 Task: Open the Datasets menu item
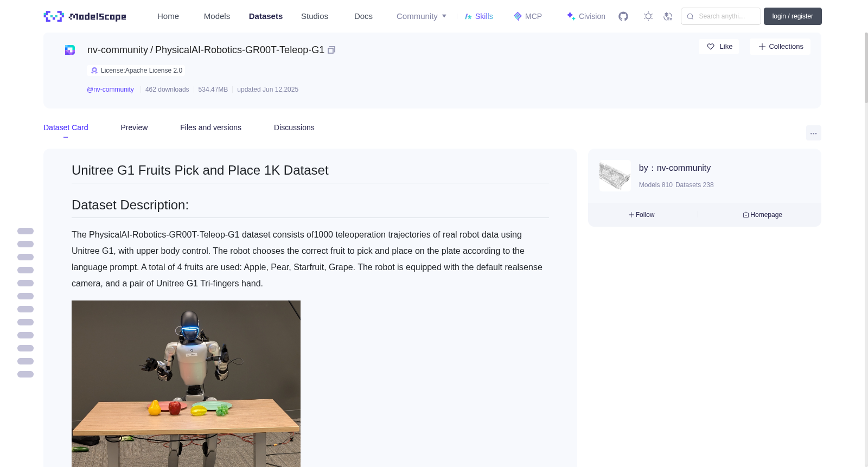(266, 16)
